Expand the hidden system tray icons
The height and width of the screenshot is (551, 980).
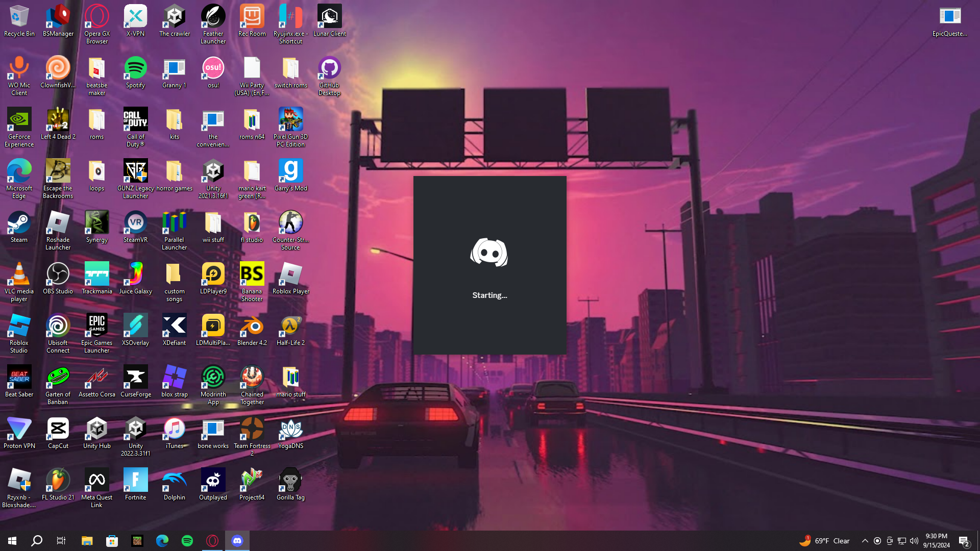coord(865,541)
